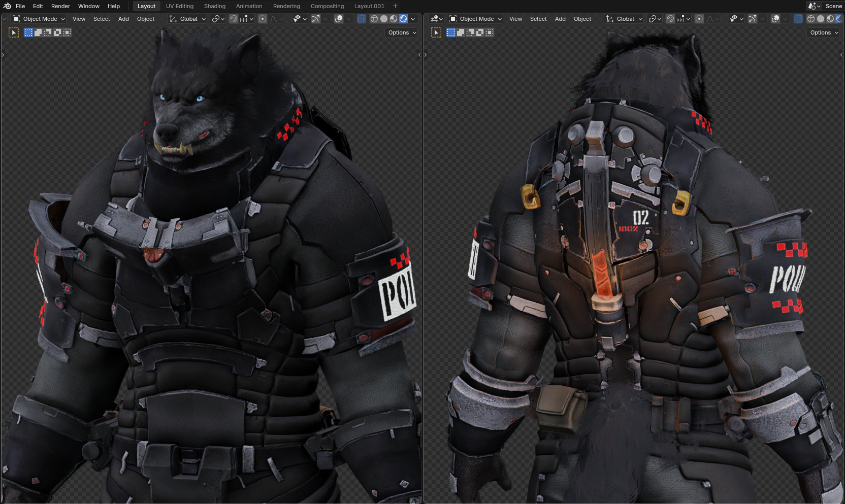Click the Scene name field
This screenshot has width=845, height=504.
point(833,6)
